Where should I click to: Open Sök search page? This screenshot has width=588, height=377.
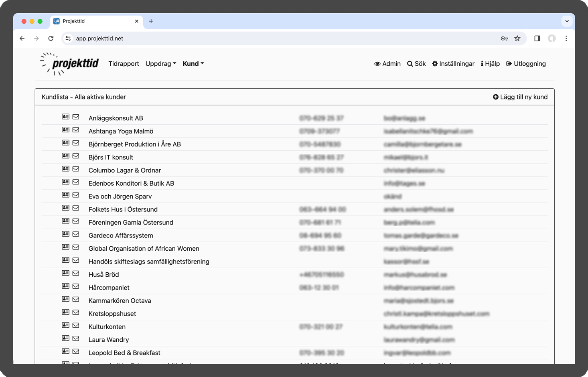pyautogui.click(x=416, y=64)
